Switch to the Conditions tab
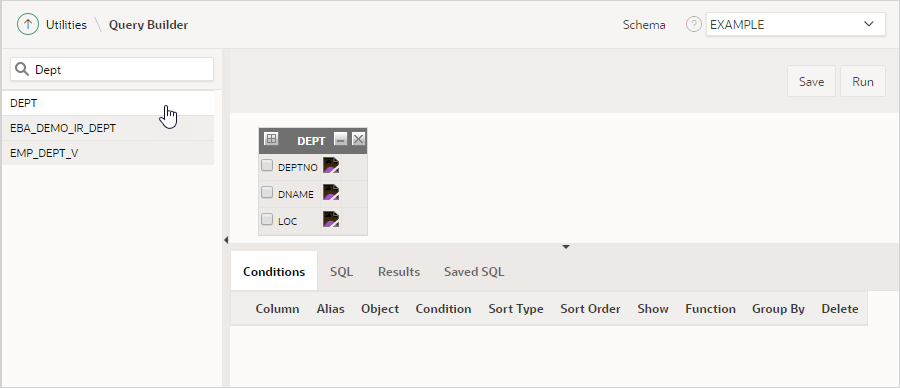The height and width of the screenshot is (388, 900). tap(274, 271)
